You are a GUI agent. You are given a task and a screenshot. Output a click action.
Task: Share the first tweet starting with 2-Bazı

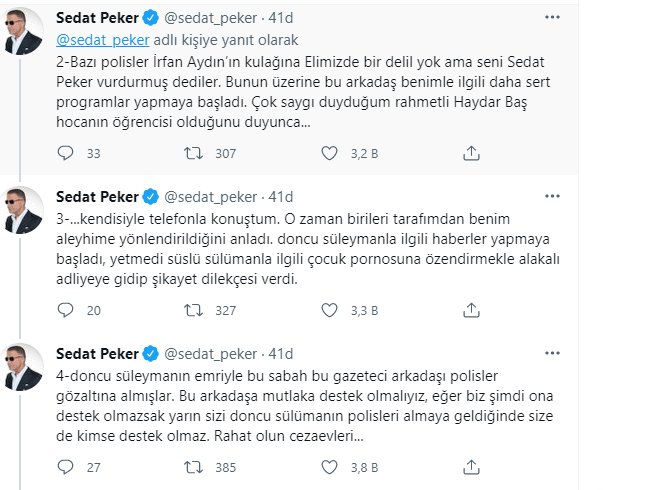(471, 153)
